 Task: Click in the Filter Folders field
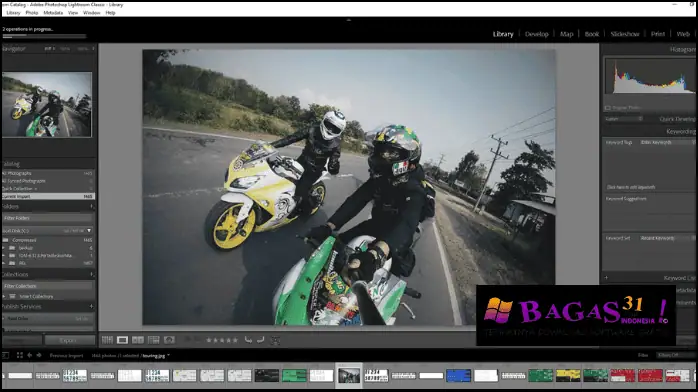click(x=47, y=218)
